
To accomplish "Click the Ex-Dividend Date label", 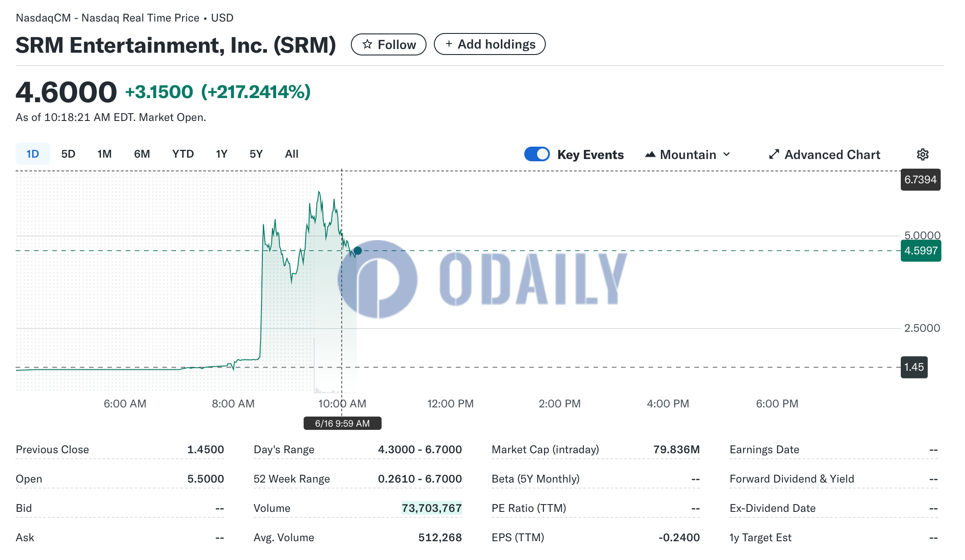I will pyautogui.click(x=772, y=508).
